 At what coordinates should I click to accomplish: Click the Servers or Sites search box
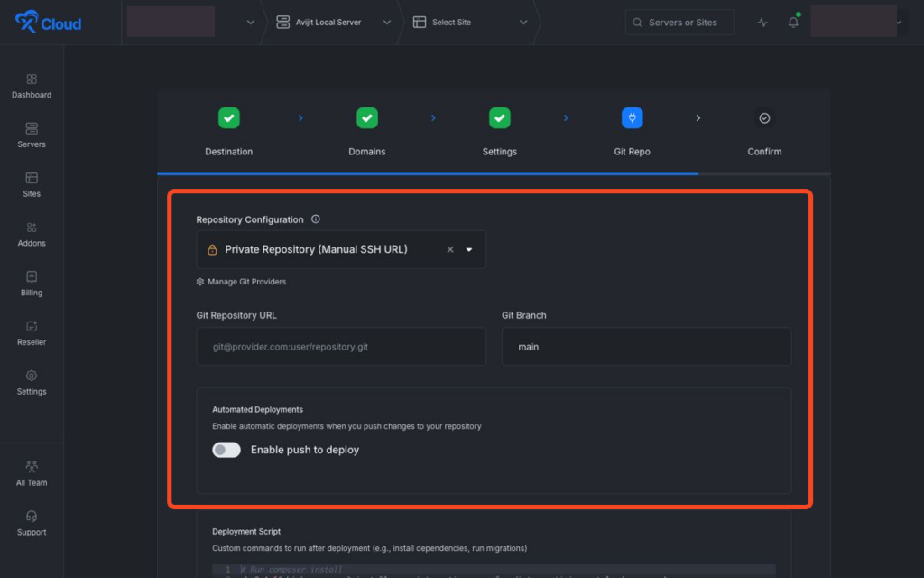click(x=679, y=23)
